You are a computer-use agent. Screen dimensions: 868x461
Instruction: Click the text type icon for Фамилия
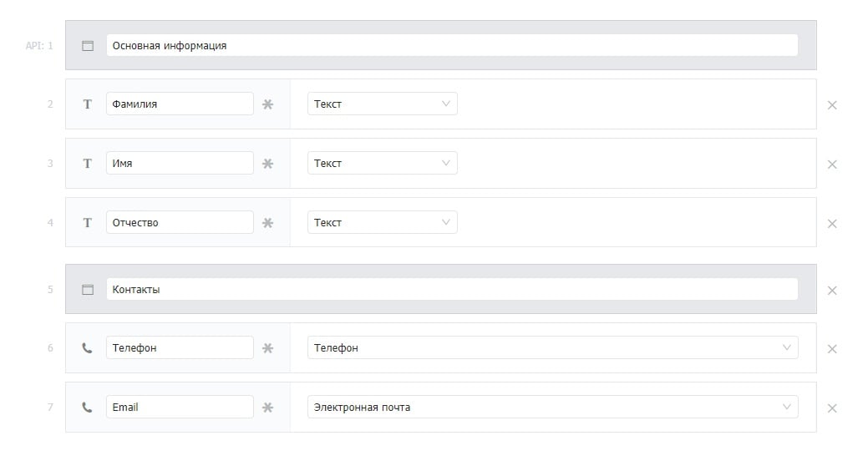tap(88, 104)
